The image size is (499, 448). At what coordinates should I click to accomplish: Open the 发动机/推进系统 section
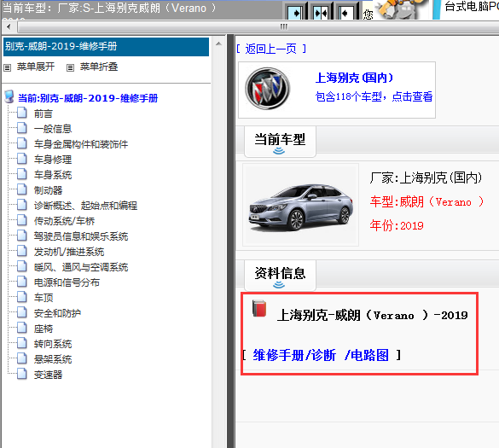(x=69, y=252)
